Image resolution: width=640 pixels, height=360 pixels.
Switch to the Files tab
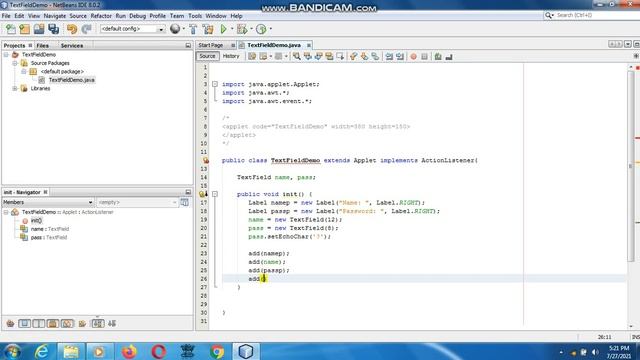[x=42, y=46]
